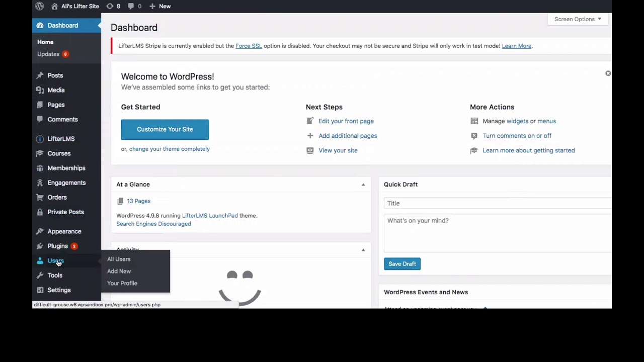Follow the Force SSL link
Image resolution: width=644 pixels, height=362 pixels.
[249, 46]
